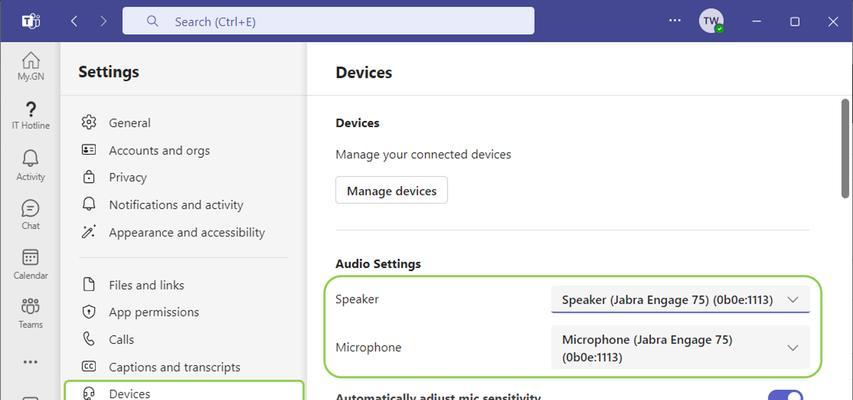Click the Calls phone icon
The height and width of the screenshot is (400, 853).
(89, 339)
